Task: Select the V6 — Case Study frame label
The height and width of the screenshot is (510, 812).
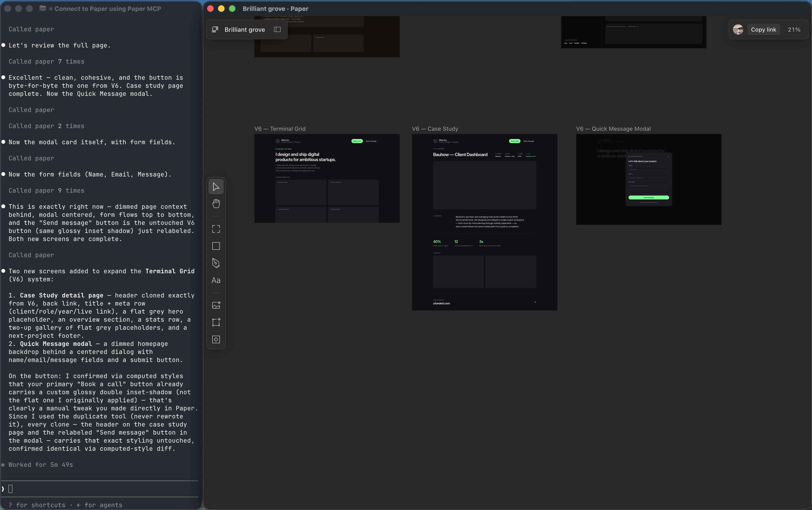Action: [x=435, y=129]
